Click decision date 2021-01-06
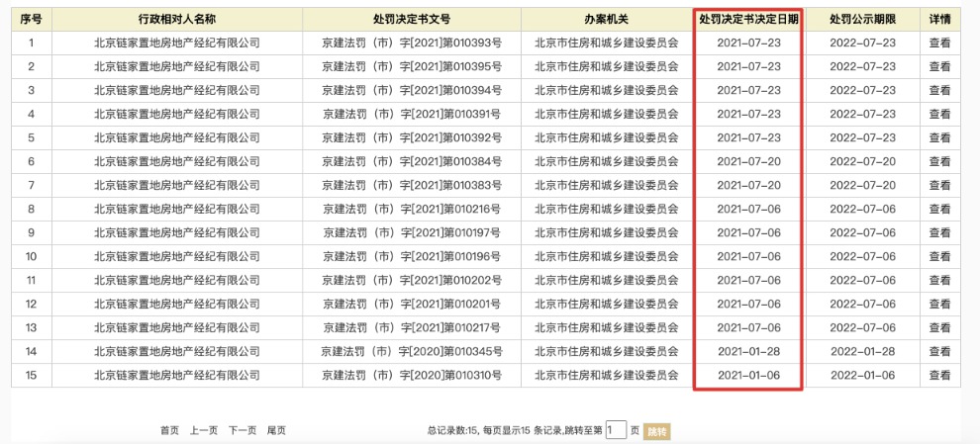This screenshot has width=980, height=444. [x=748, y=376]
